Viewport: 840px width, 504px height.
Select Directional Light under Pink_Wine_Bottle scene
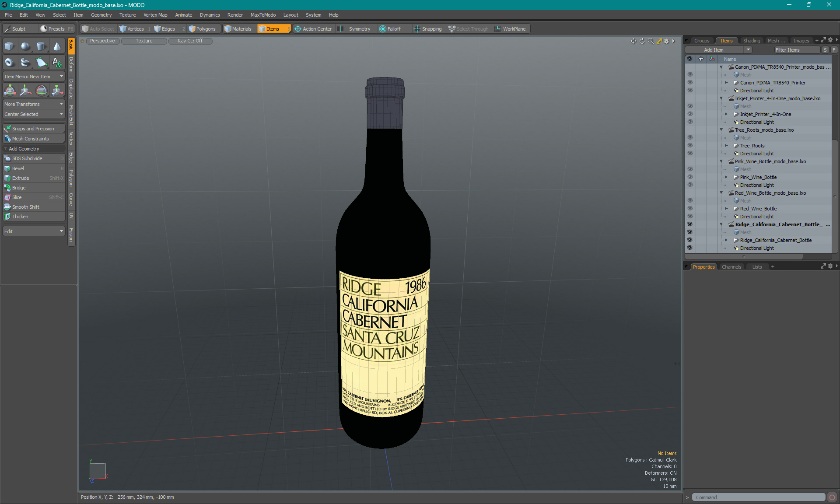(757, 185)
